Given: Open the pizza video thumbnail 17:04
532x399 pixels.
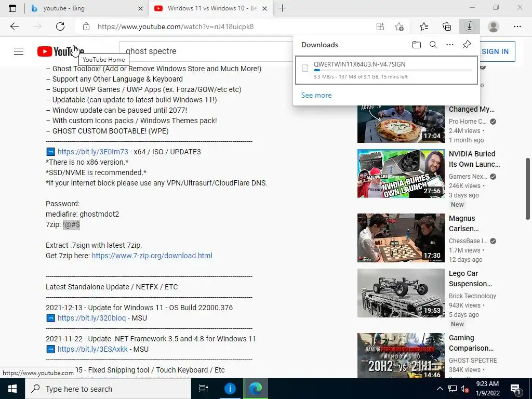Looking at the screenshot, I should point(401,124).
